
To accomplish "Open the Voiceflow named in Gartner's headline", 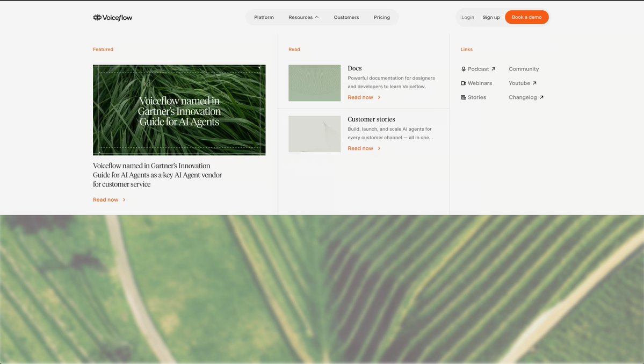I will pos(157,175).
